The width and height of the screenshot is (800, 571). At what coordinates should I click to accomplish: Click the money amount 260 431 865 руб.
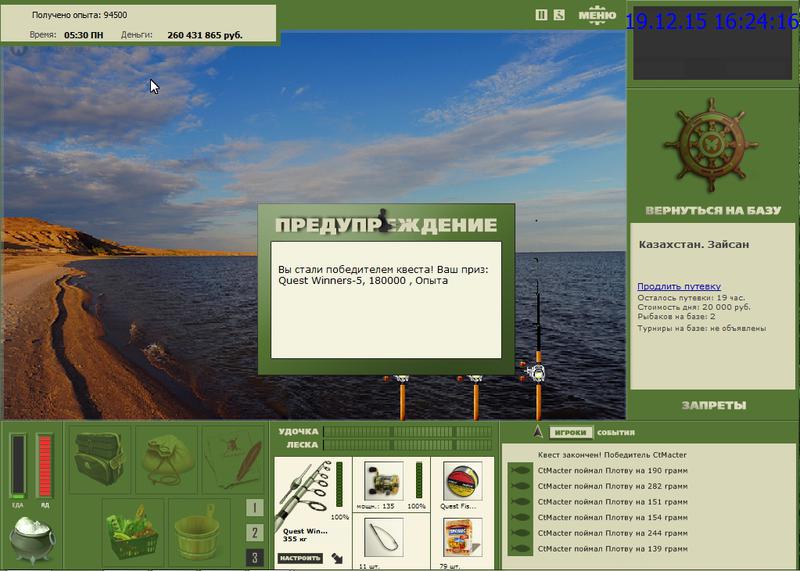(x=205, y=35)
